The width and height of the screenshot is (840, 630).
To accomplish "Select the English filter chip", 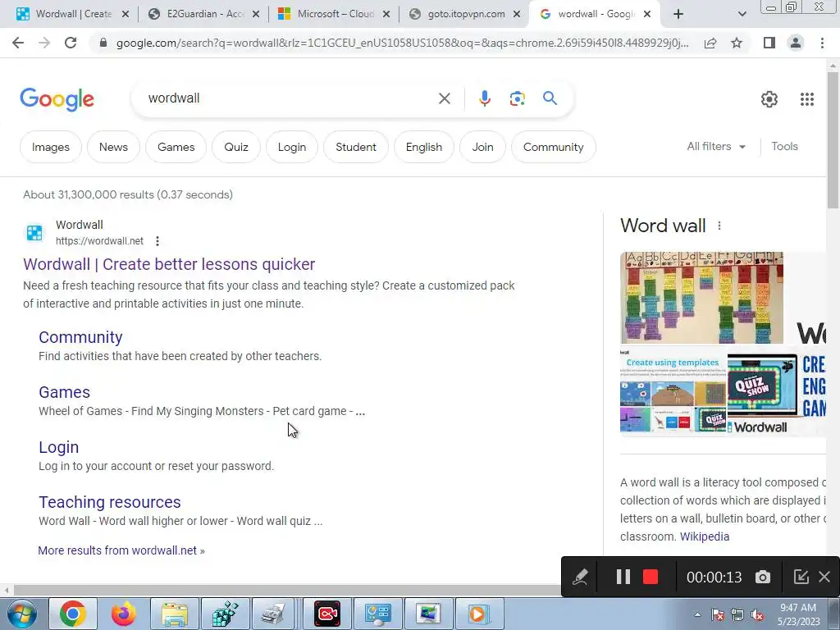I will click(424, 147).
